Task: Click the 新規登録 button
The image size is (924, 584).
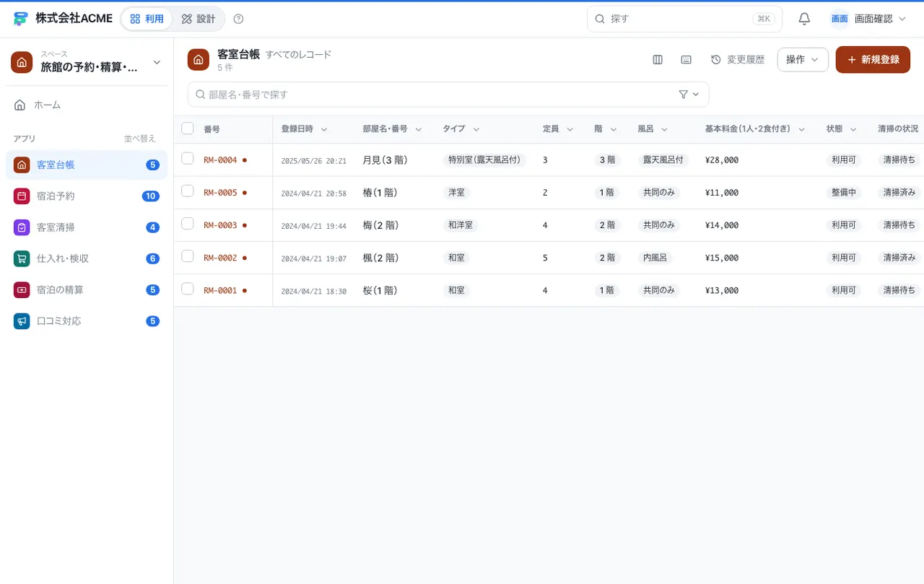Action: click(873, 60)
